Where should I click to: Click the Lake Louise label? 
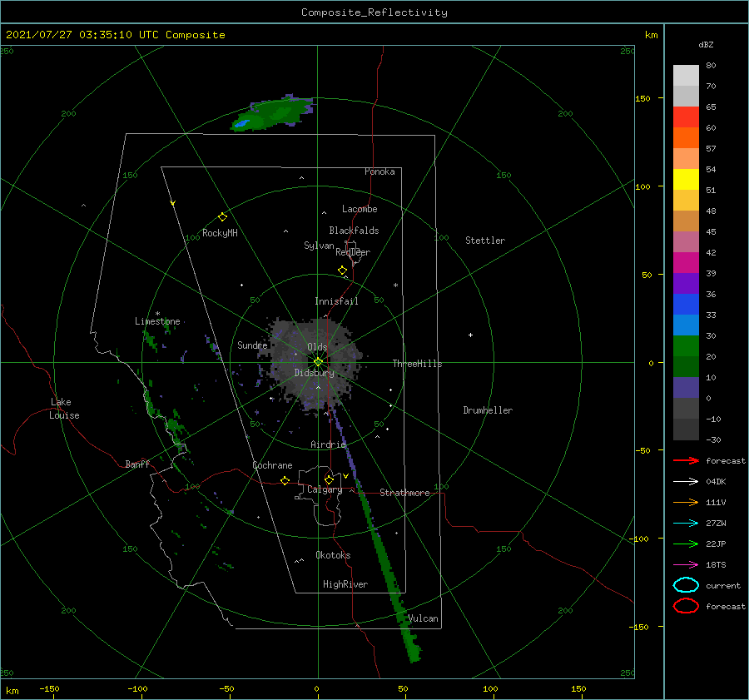pyautogui.click(x=64, y=409)
